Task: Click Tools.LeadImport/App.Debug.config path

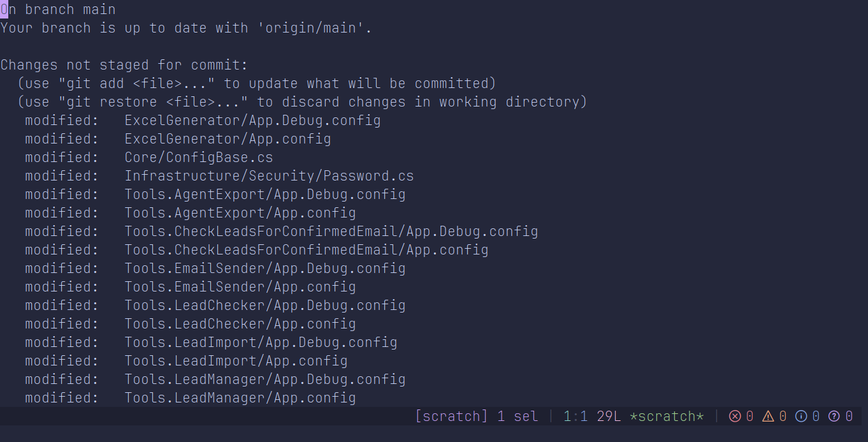Action: coord(261,343)
